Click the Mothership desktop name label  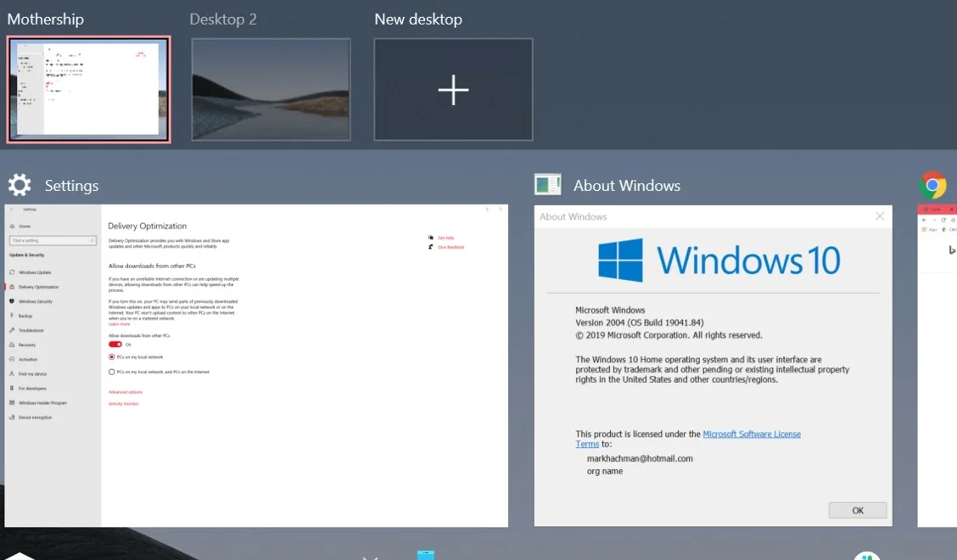pos(46,19)
